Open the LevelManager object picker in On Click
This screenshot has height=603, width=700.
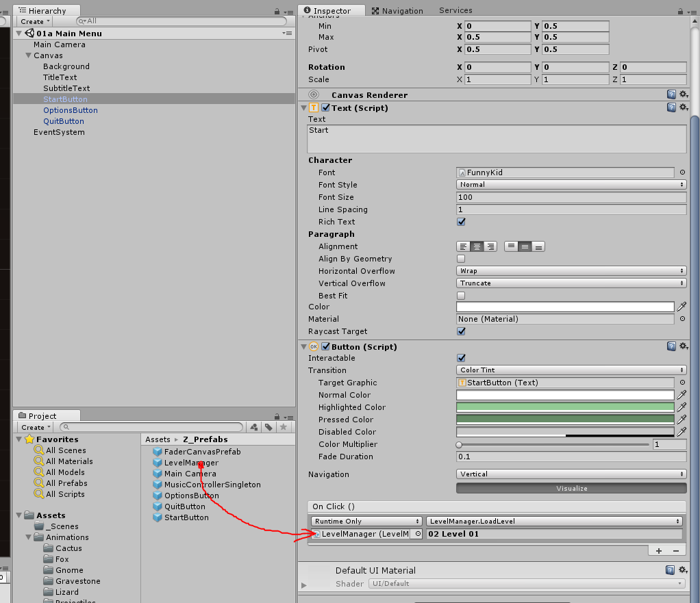pos(416,533)
